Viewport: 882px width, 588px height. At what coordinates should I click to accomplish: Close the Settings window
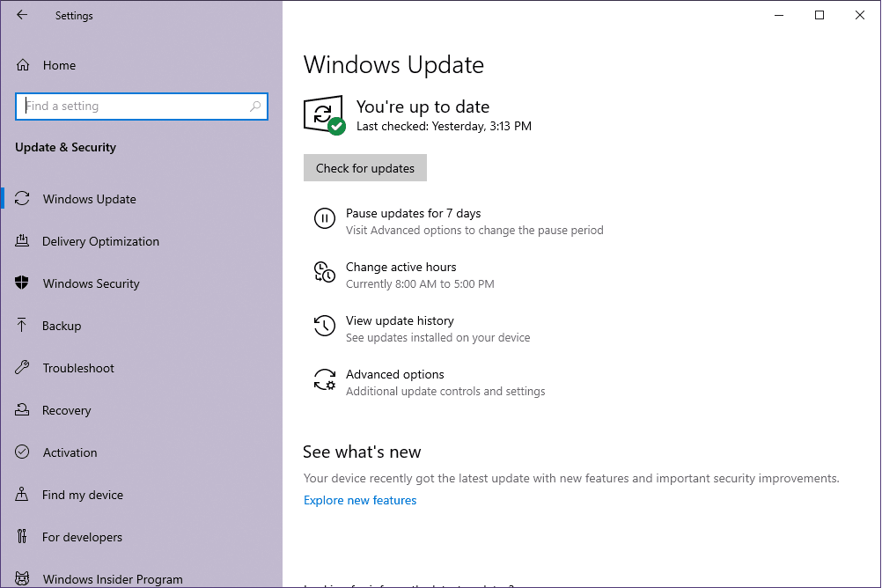pos(860,15)
